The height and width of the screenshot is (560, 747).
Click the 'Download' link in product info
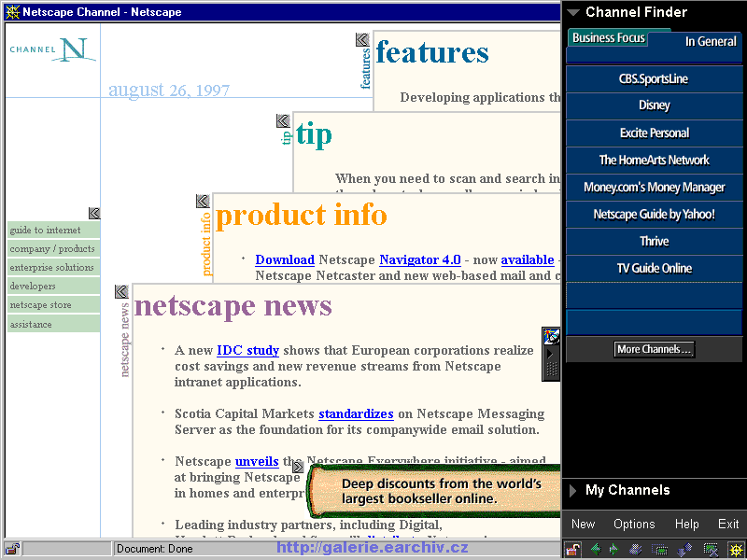[x=285, y=260]
